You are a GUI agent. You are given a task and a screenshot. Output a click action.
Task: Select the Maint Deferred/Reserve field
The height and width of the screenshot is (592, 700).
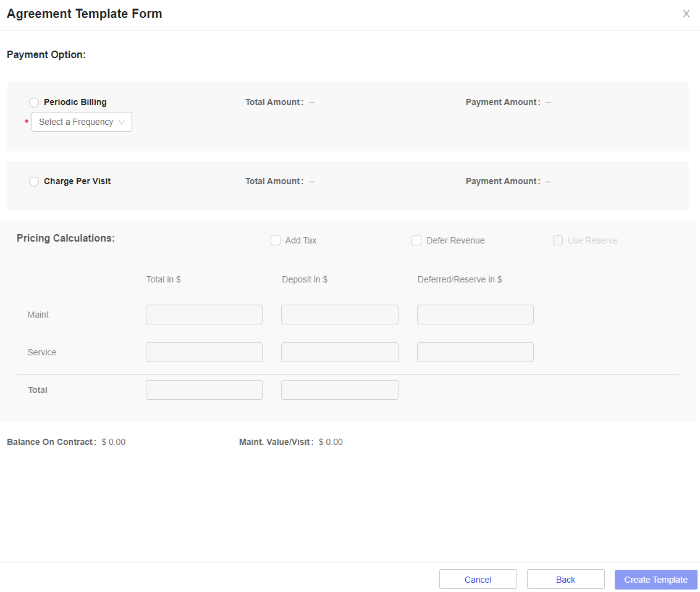tap(474, 314)
